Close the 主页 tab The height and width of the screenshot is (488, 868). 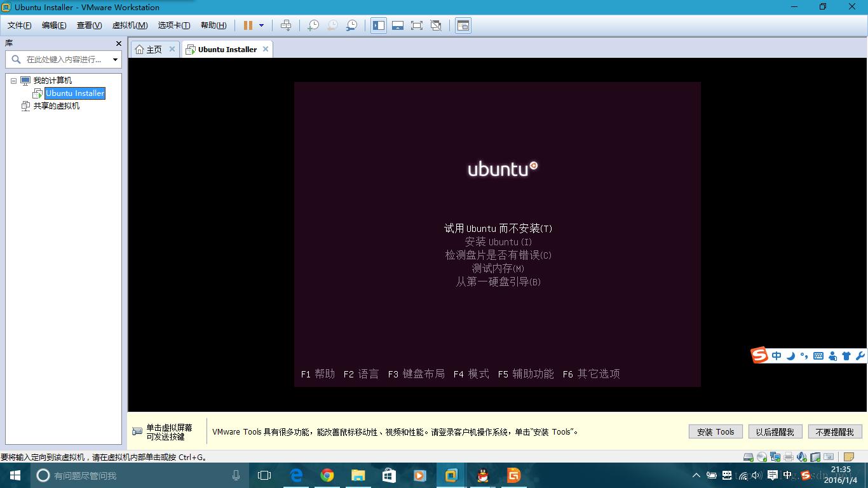pyautogui.click(x=172, y=49)
